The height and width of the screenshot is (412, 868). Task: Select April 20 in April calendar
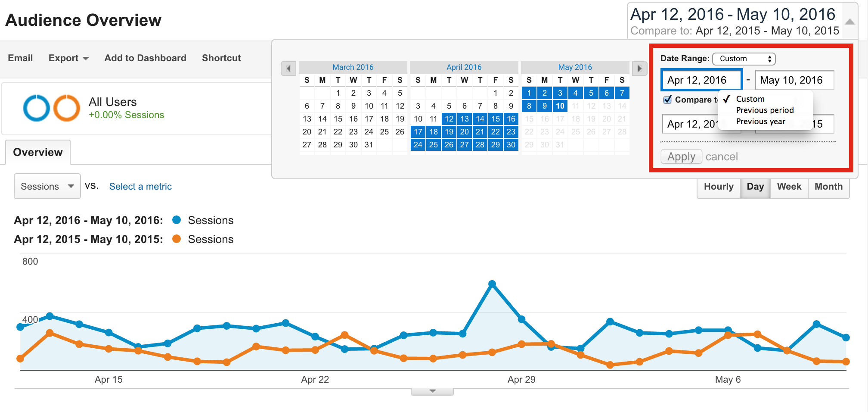coord(465,132)
